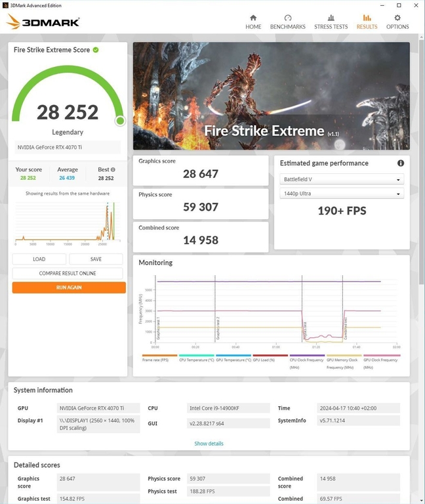Click the LOAD button
This screenshot has height=504, width=425.
pos(39,259)
